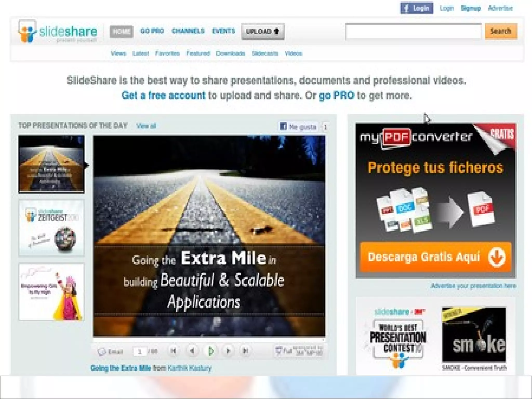Open the Favorites sub-navigation link
Screen dimensions: 532x399
(x=167, y=54)
